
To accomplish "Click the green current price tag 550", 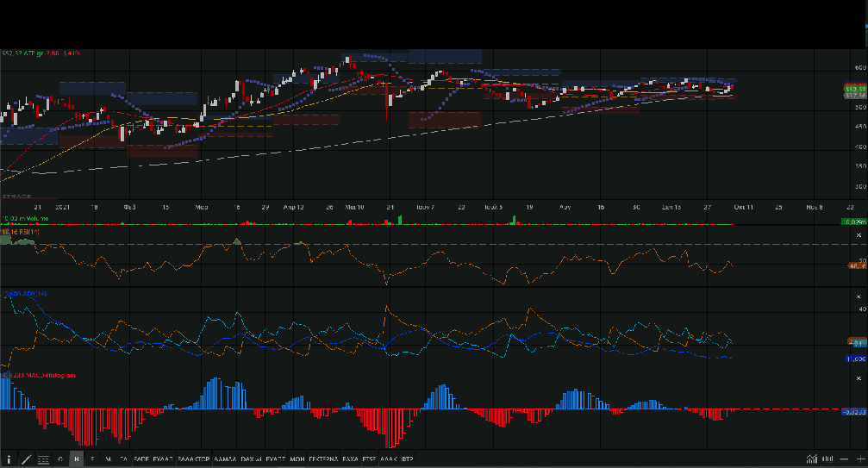I will coord(855,89).
